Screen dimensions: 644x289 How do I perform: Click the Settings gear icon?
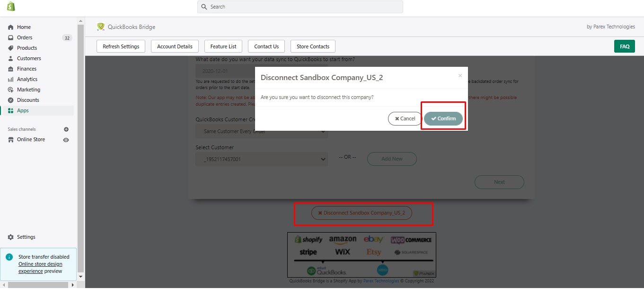pyautogui.click(x=11, y=237)
